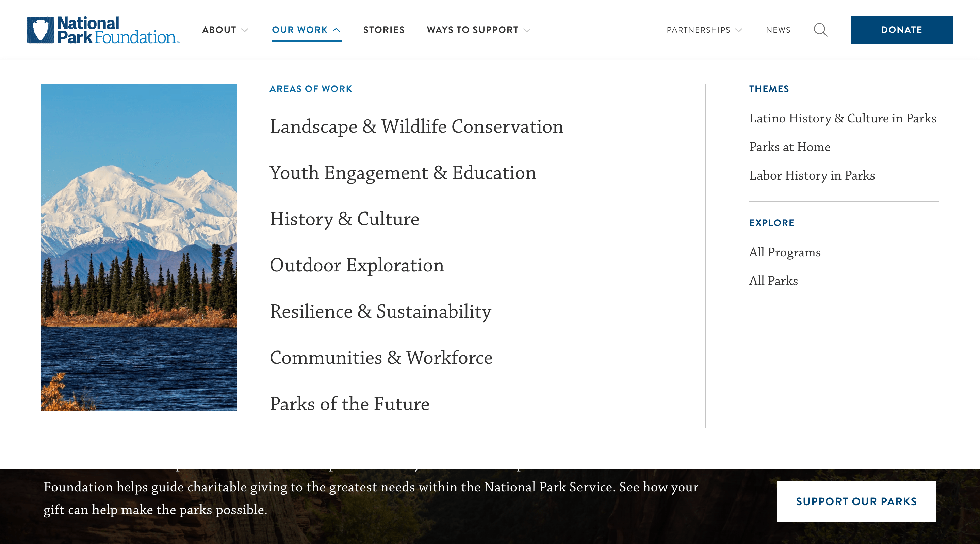Open the News section
The width and height of the screenshot is (980, 544).
point(778,30)
